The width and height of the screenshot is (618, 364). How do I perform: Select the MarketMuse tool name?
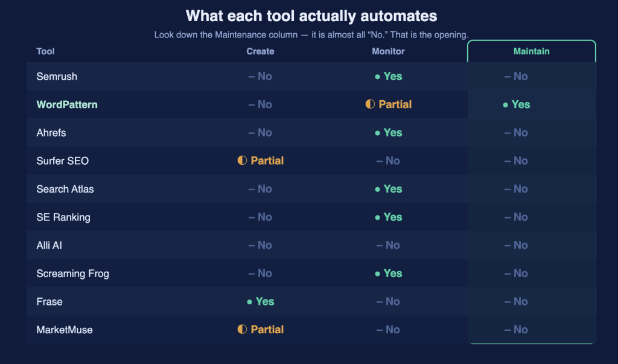(x=65, y=330)
